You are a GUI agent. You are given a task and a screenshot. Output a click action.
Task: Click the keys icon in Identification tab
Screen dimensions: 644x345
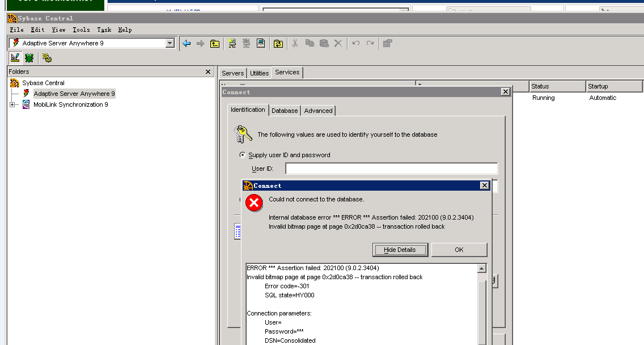243,134
